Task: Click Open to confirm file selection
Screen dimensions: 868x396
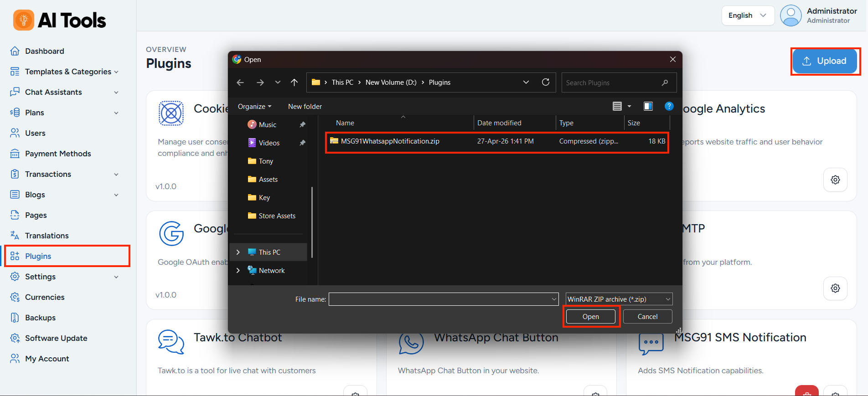Action: [x=591, y=317]
